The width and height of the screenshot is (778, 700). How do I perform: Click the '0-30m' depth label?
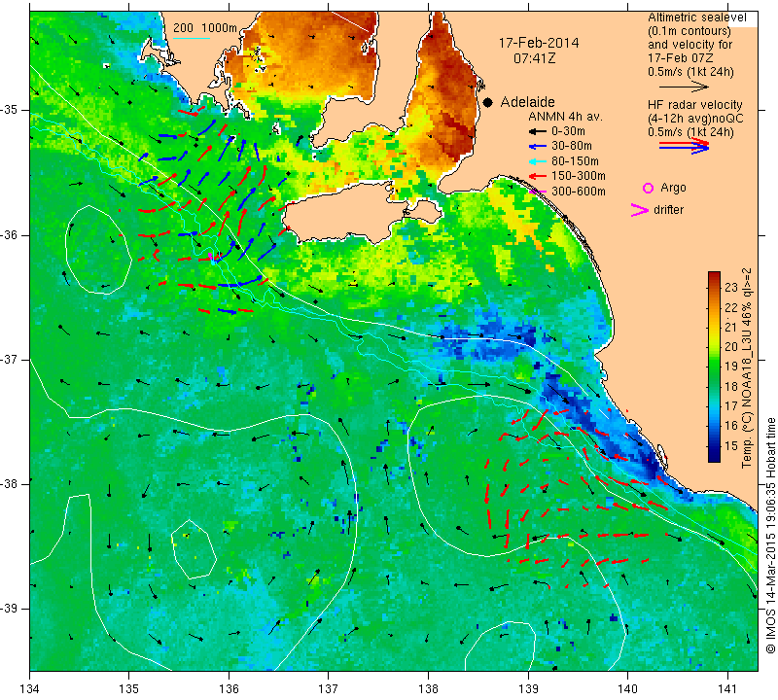pyautogui.click(x=568, y=131)
